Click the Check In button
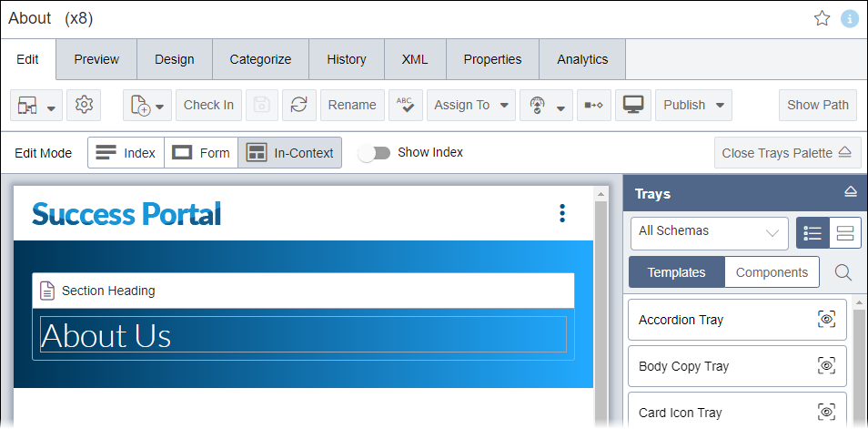The height and width of the screenshot is (429, 868). pyautogui.click(x=208, y=105)
